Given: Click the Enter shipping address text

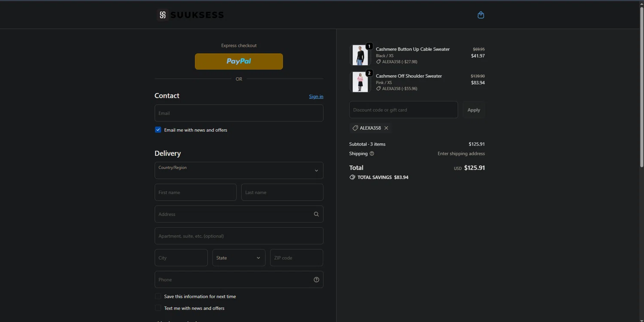Looking at the screenshot, I should coord(461,154).
